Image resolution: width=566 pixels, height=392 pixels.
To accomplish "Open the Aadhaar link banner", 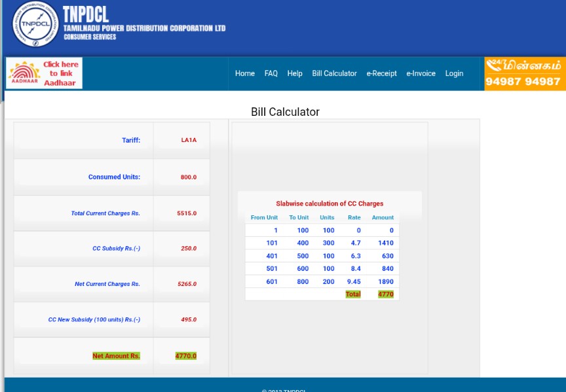I will [44, 73].
